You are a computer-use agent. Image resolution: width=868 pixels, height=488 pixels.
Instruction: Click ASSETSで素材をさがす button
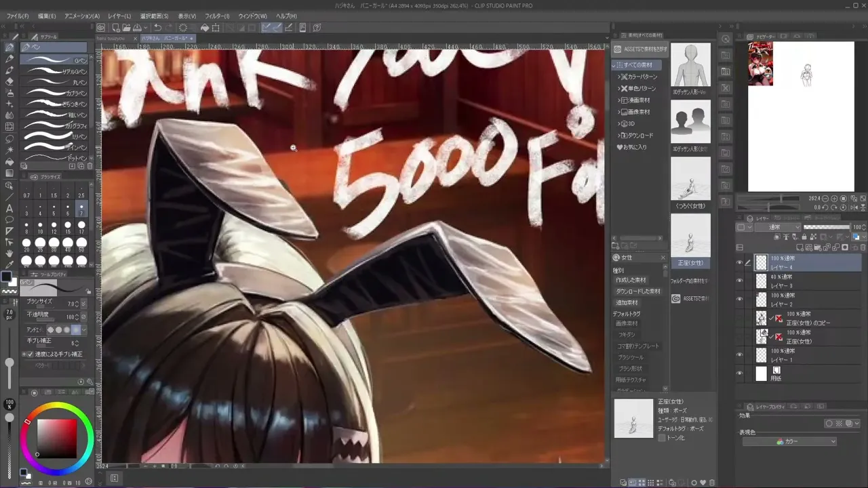[640, 49]
